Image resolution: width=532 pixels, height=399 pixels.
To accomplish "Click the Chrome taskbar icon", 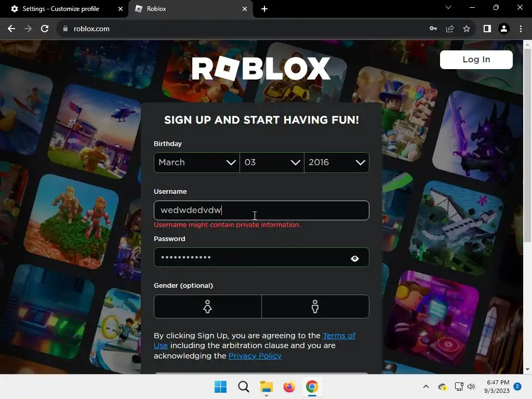I will click(x=312, y=387).
